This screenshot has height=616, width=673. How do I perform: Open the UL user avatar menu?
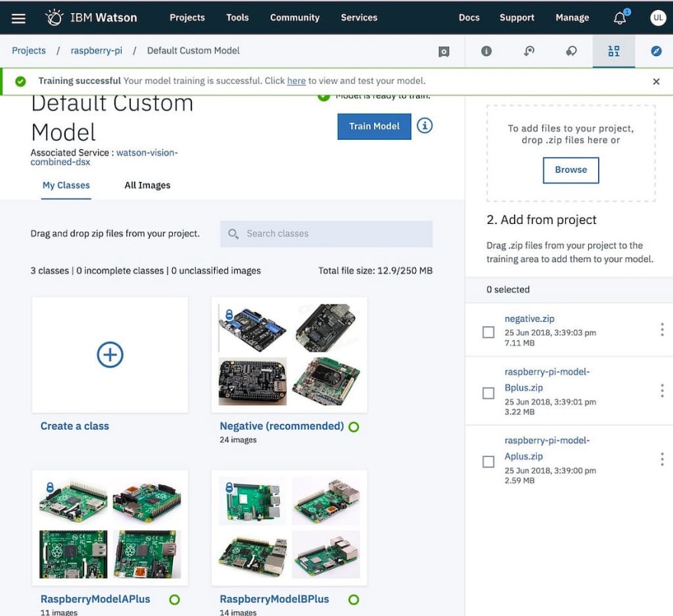click(658, 18)
